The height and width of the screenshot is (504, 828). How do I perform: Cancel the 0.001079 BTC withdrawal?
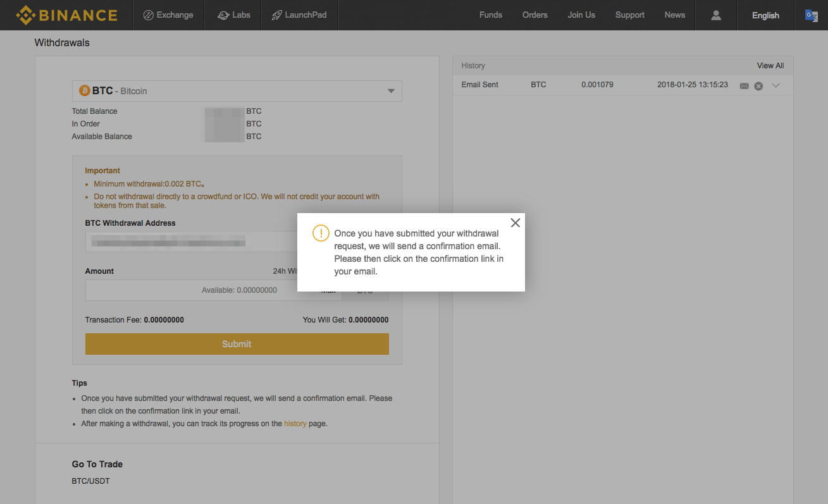point(758,86)
